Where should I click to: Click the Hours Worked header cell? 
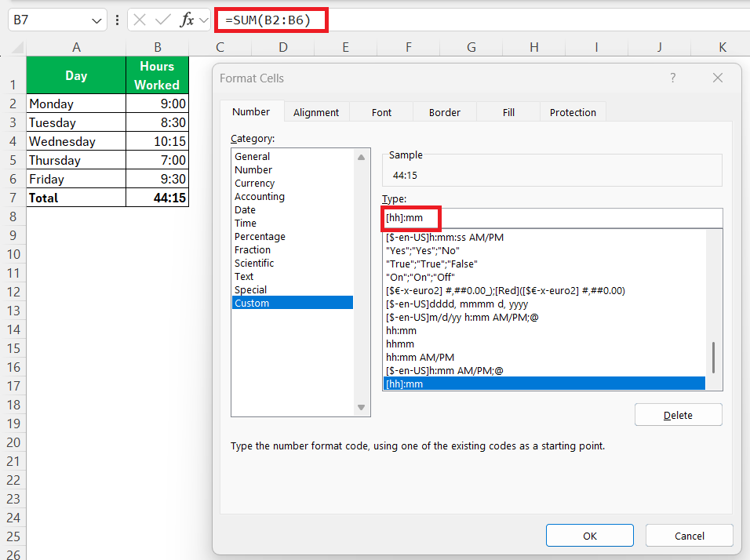coord(158,75)
